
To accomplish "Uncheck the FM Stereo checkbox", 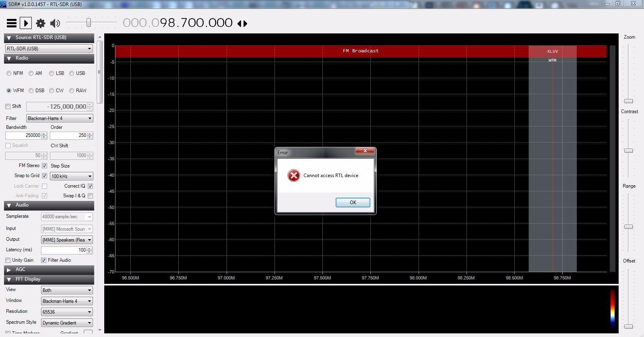I will tap(45, 165).
